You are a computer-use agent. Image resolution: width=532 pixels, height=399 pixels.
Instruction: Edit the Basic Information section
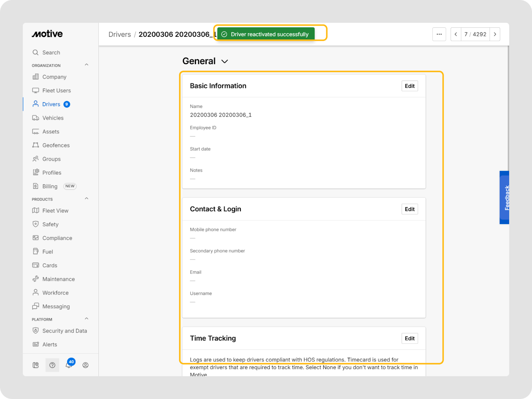click(410, 86)
